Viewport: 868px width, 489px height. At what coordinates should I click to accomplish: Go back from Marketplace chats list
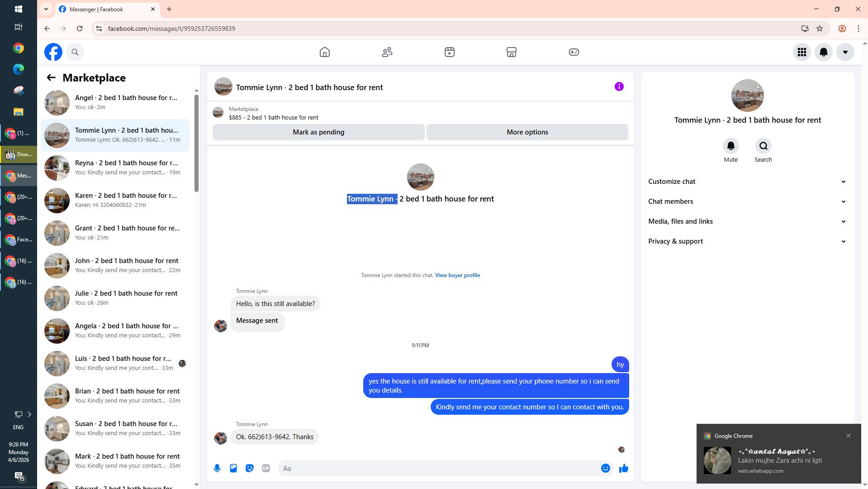(x=51, y=78)
